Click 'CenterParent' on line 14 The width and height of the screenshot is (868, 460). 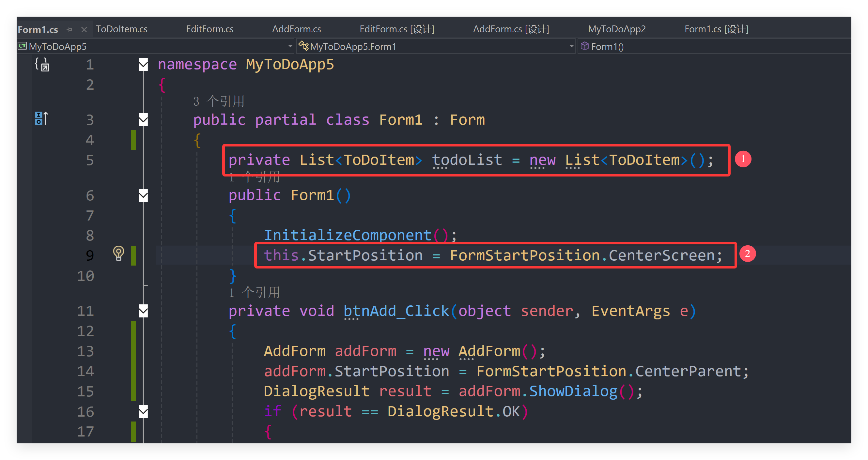pyautogui.click(x=688, y=371)
